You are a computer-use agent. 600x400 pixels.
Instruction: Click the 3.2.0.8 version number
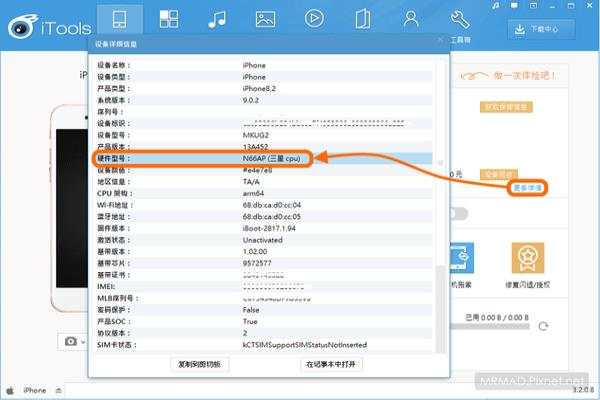[x=583, y=390]
